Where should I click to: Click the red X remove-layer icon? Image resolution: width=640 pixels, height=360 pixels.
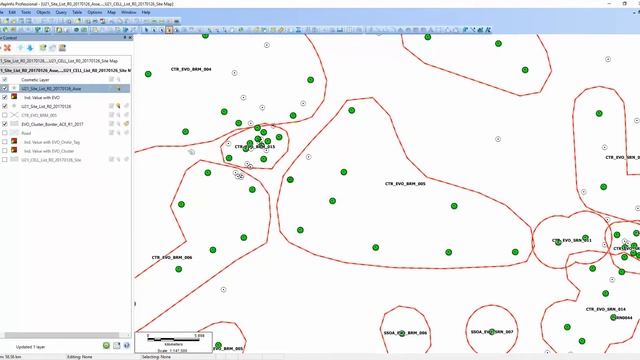7,48
